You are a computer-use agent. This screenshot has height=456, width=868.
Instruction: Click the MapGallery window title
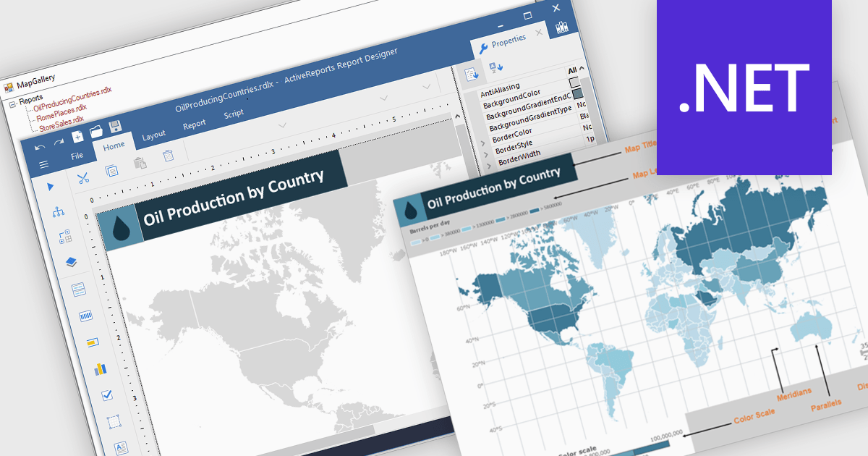[35, 80]
